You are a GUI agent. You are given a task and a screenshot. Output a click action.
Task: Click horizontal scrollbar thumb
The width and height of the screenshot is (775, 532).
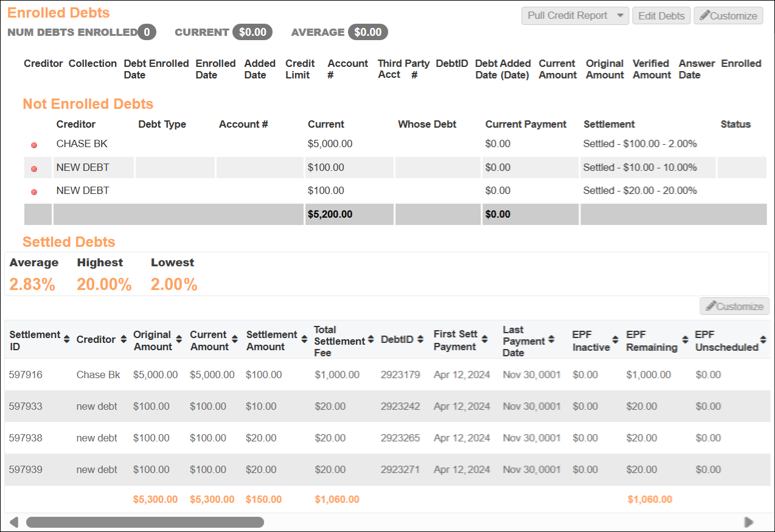tap(145, 522)
